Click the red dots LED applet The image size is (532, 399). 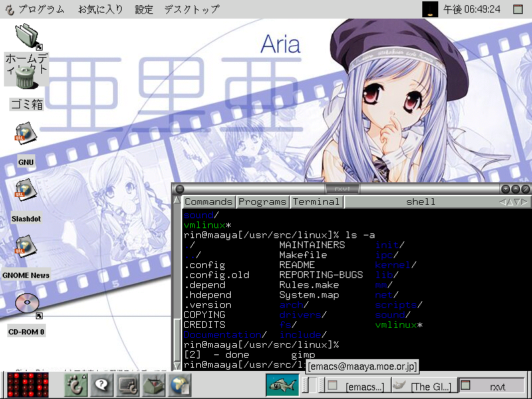pyautogui.click(x=28, y=385)
